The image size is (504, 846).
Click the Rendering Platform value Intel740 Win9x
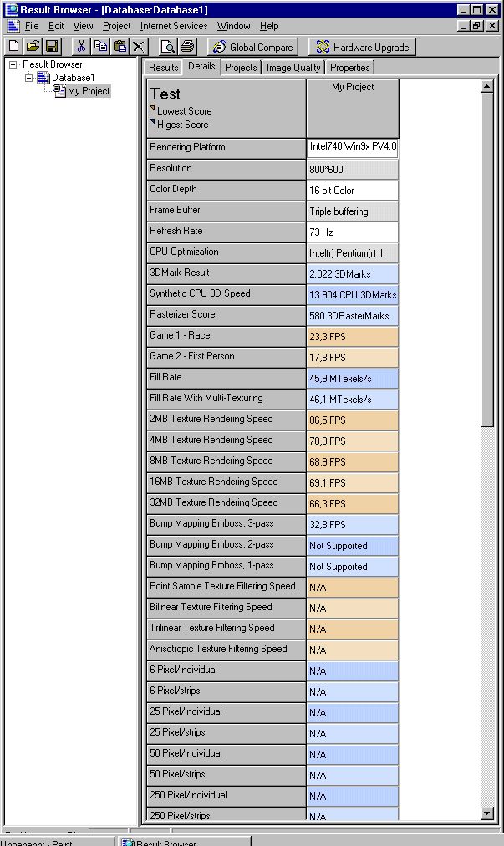pyautogui.click(x=353, y=147)
